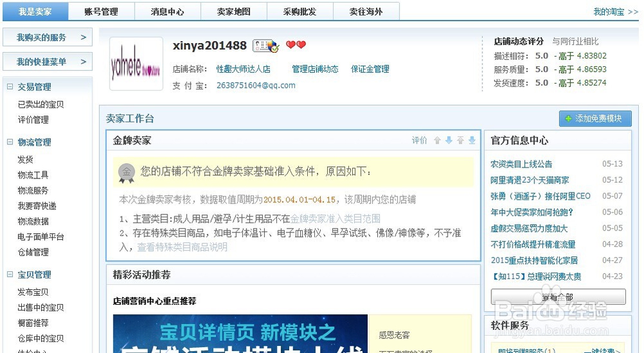The width and height of the screenshot is (644, 353).
Task: Open the 农资类目上线公告 announcement
Action: coord(521,164)
